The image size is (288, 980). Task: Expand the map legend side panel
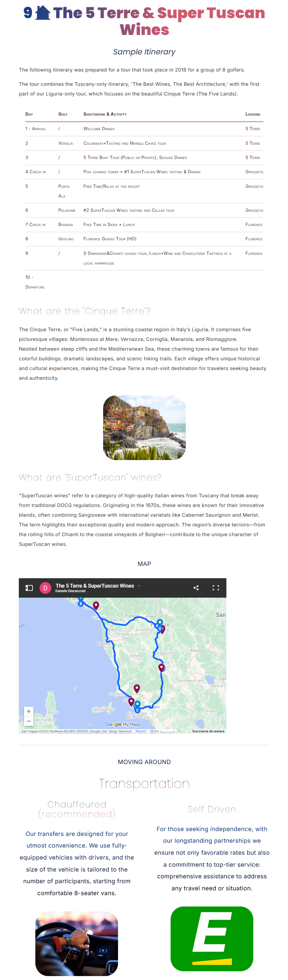pyautogui.click(x=29, y=588)
